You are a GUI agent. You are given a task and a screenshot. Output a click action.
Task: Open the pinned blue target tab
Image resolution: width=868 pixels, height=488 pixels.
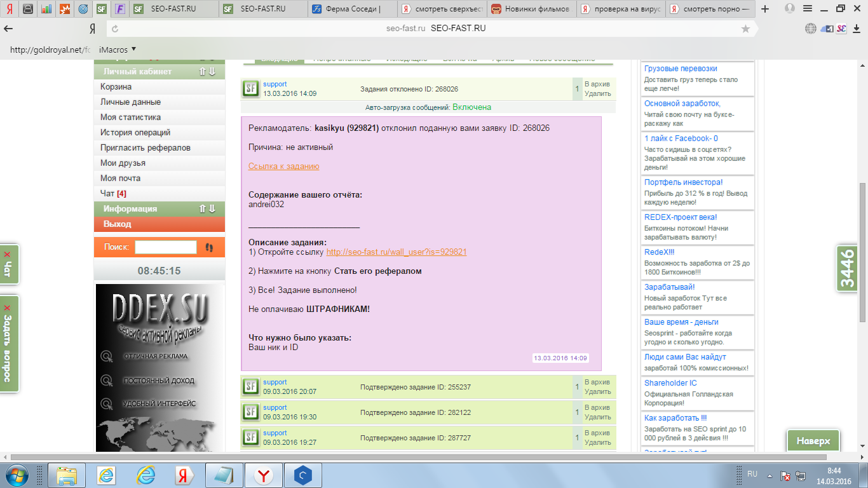[83, 9]
